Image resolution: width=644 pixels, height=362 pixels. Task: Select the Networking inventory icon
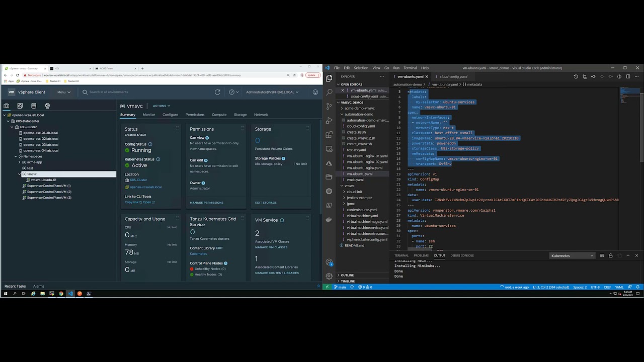[47, 106]
